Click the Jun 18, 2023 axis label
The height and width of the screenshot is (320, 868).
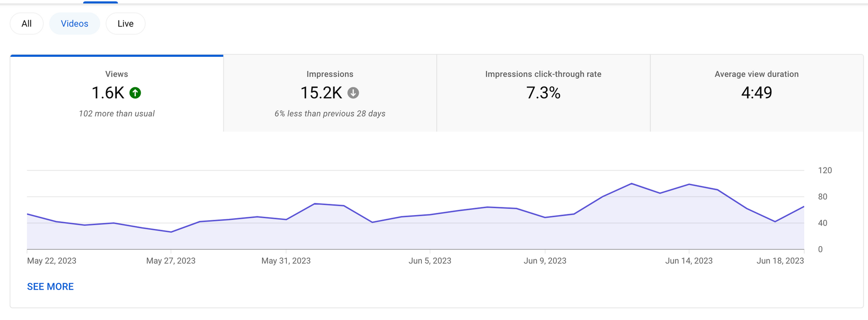point(780,261)
